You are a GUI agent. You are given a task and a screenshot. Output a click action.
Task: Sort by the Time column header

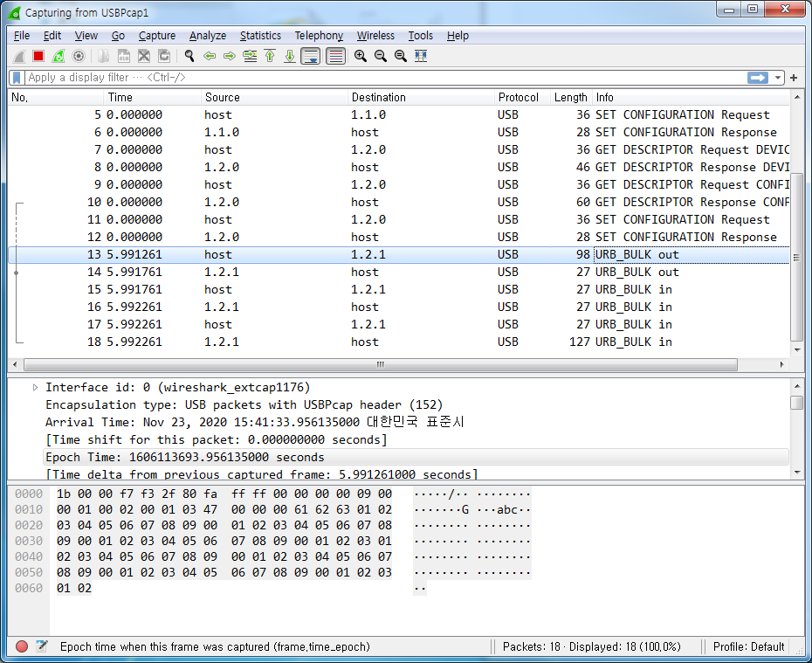point(152,97)
